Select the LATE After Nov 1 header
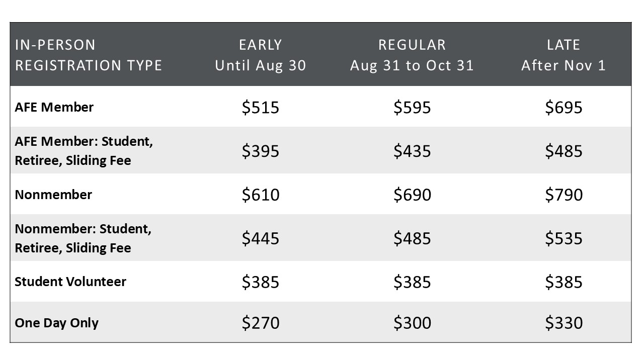The height and width of the screenshot is (362, 644). tap(563, 55)
